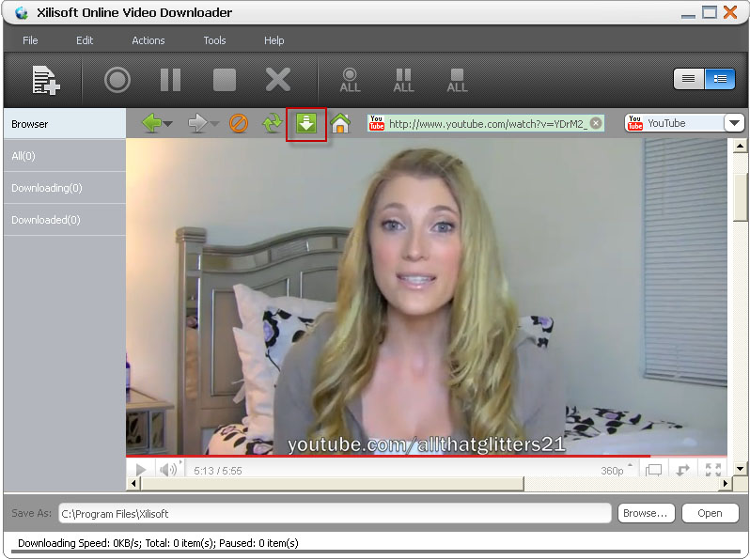Click the 5:13 / 5:55 time display
Image resolution: width=750 pixels, height=560 pixels.
click(218, 471)
